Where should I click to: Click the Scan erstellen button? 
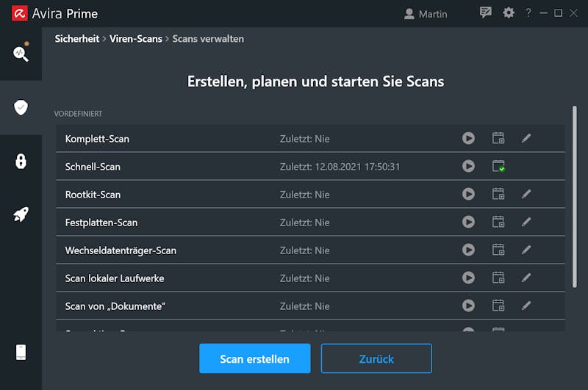click(254, 358)
